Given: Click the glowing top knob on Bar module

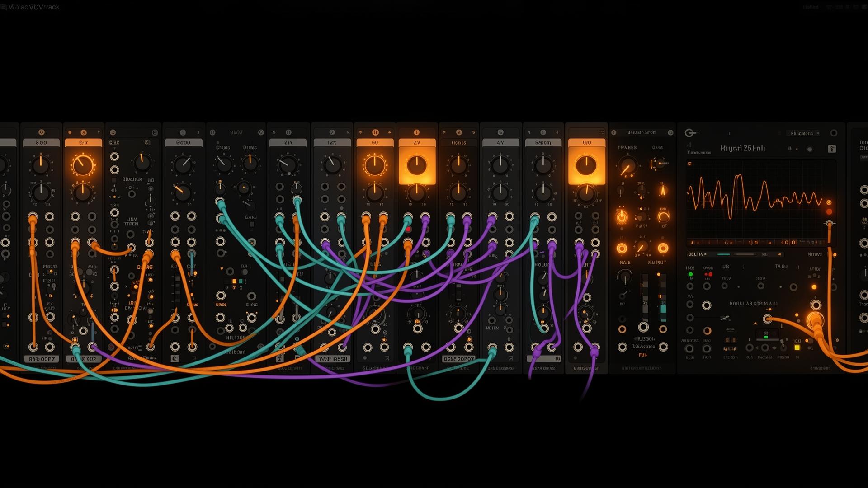Looking at the screenshot, I should pyautogui.click(x=83, y=165).
